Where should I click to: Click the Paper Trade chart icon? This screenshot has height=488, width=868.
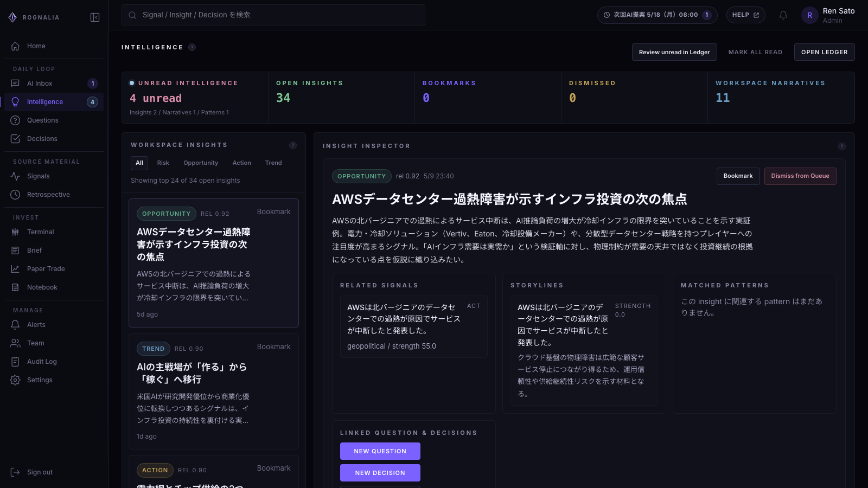(15, 269)
